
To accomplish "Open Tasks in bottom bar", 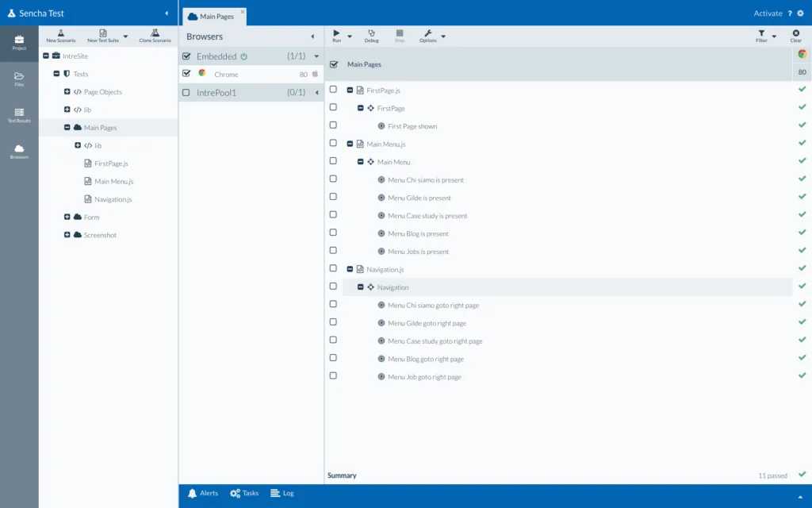I will click(x=244, y=493).
